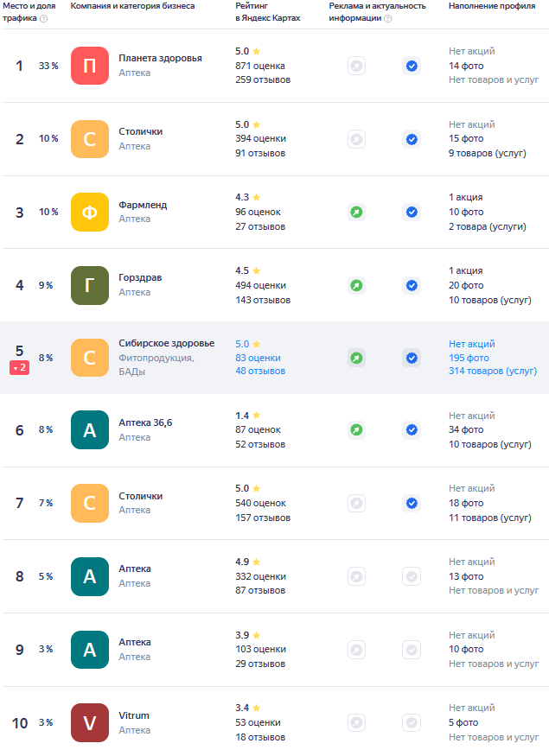Click '9 товаров (услуг)' in row 2 Столички
This screenshot has height=756, width=549.
(488, 153)
